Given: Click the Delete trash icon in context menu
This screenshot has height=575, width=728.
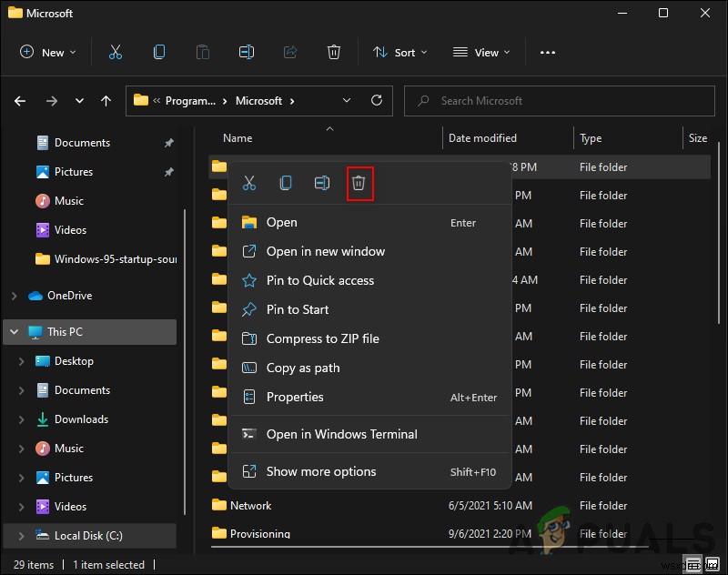Looking at the screenshot, I should [x=359, y=183].
